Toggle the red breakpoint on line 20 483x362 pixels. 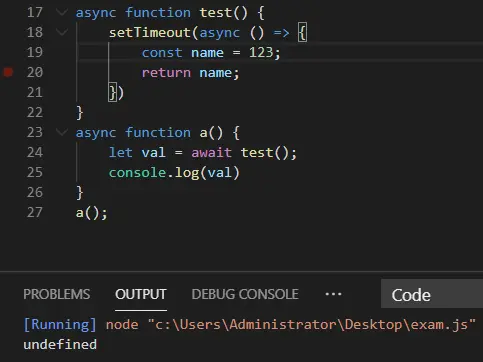tap(8, 72)
